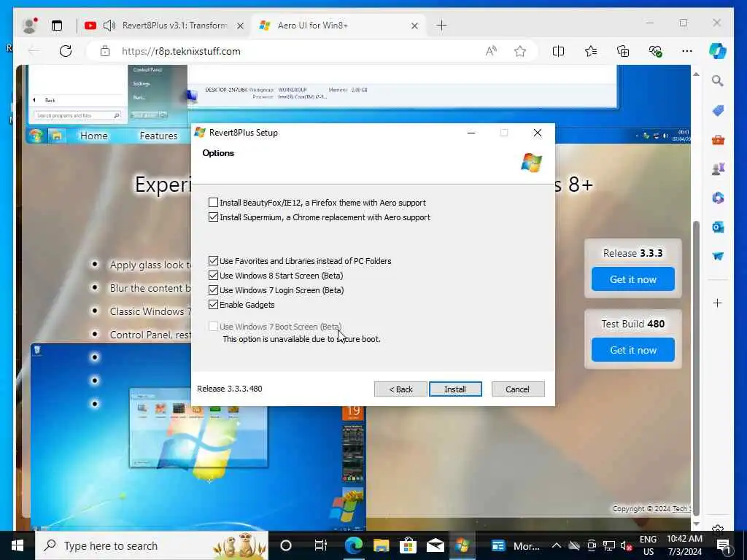Screen dimensions: 747x560
Task: Switch to the Aero UI for Win8+ tab
Action: click(x=339, y=26)
